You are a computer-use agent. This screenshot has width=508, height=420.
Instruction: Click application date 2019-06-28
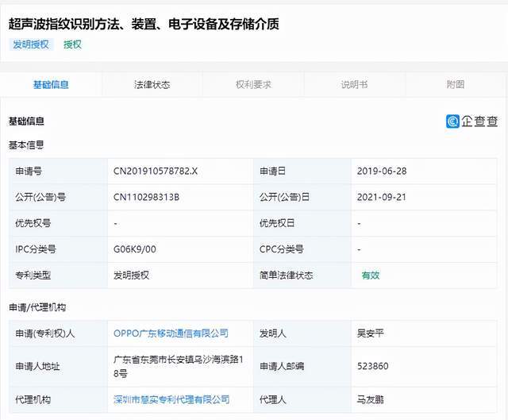pyautogui.click(x=382, y=171)
